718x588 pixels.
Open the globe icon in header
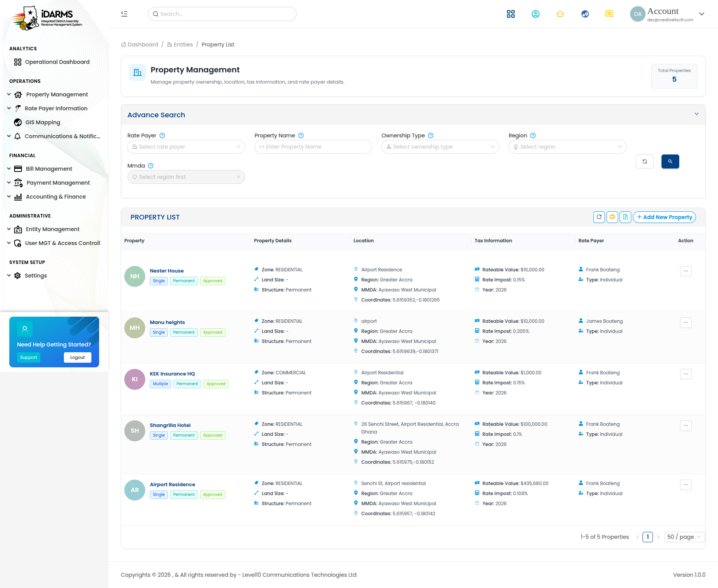tap(585, 14)
